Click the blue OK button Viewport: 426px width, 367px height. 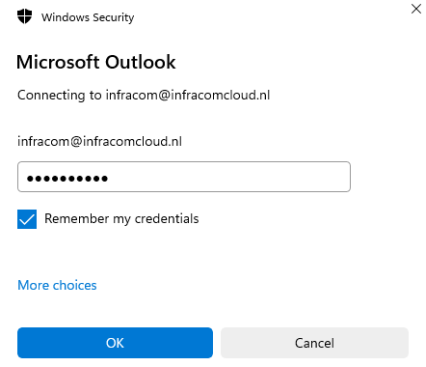(115, 343)
